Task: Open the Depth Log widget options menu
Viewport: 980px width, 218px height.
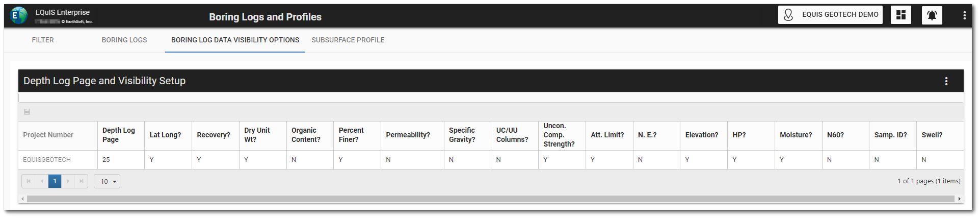Action: pos(946,81)
